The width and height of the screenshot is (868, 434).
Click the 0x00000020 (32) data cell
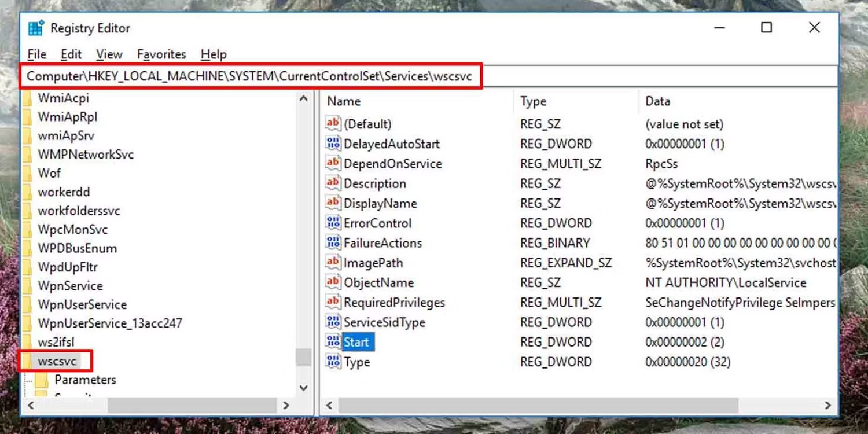[x=688, y=362]
